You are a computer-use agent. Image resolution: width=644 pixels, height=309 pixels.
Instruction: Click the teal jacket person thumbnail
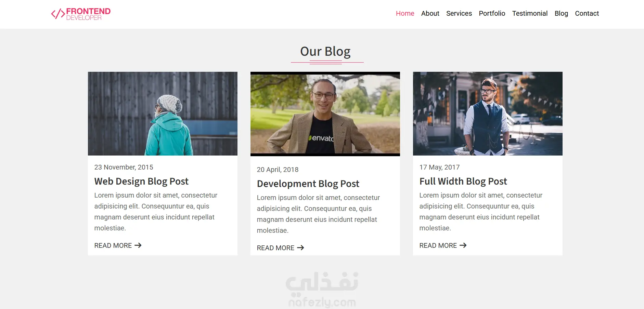(163, 113)
